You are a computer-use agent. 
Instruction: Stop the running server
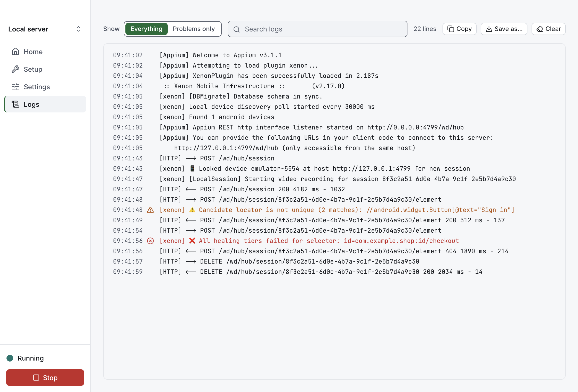(x=45, y=378)
